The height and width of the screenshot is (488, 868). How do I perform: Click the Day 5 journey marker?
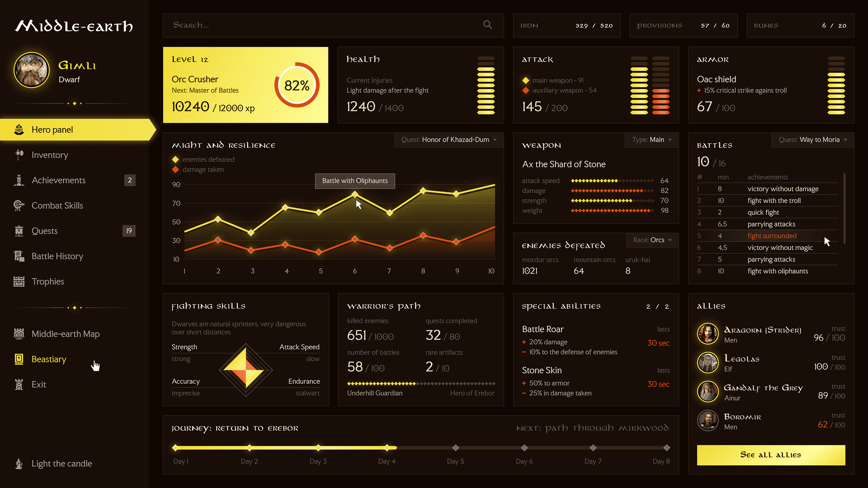click(456, 448)
